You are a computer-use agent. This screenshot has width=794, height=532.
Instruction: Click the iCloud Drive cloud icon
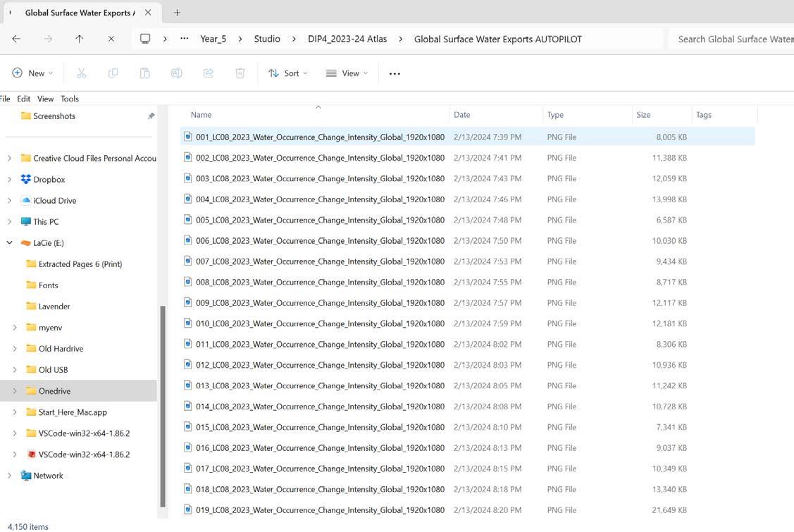(x=26, y=200)
